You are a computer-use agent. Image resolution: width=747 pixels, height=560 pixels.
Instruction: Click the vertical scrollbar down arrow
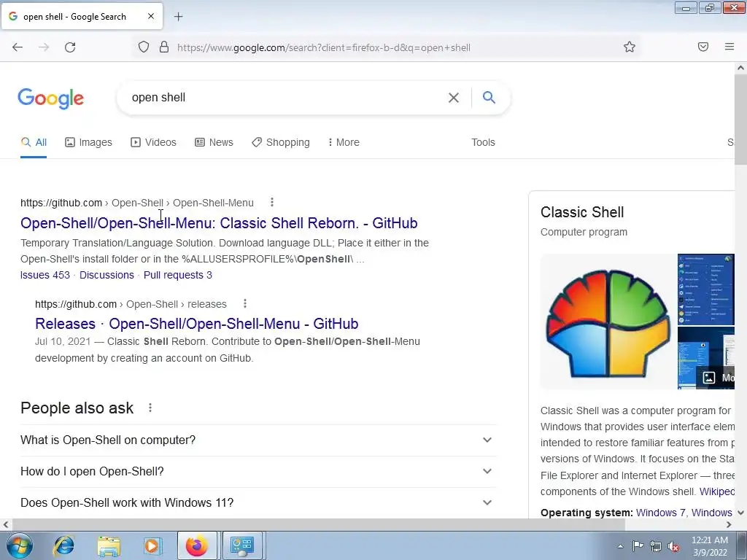coord(741,513)
